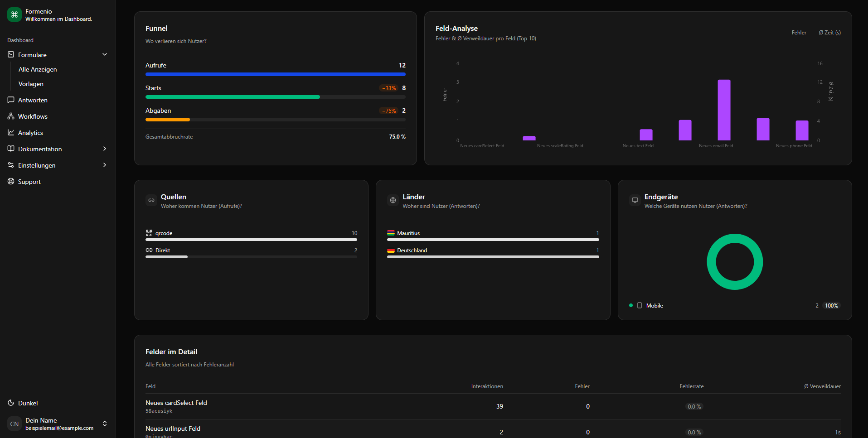Expand the Dokumentation submenu
Image resolution: width=868 pixels, height=438 pixels.
click(105, 149)
